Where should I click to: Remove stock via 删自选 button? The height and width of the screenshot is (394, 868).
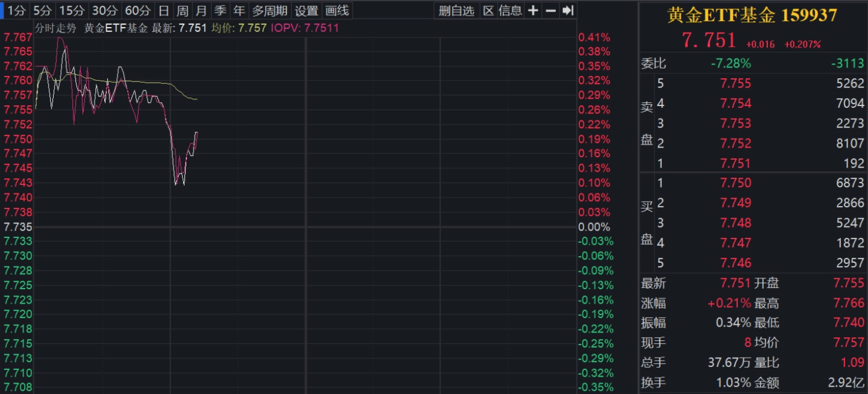click(x=456, y=10)
